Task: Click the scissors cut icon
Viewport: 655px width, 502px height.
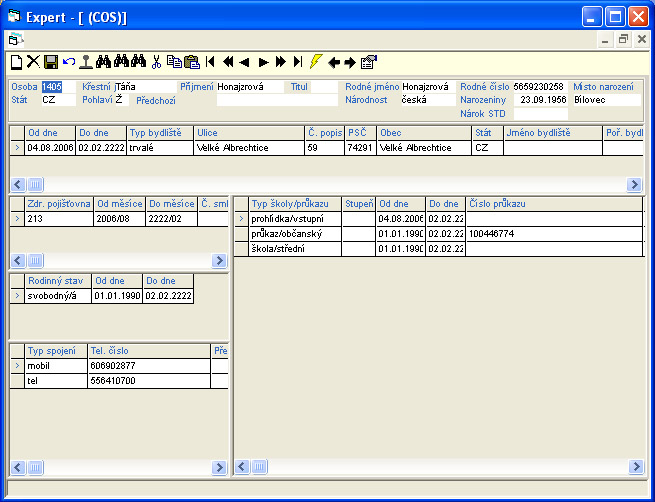Action: (x=156, y=62)
